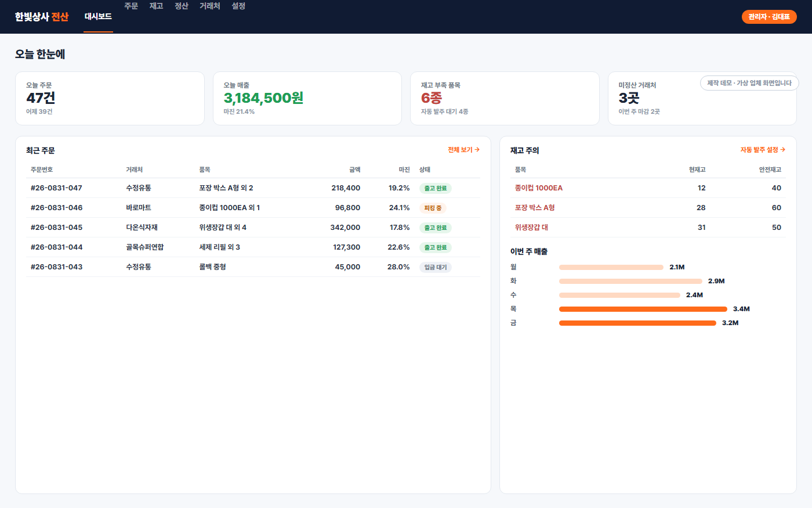This screenshot has width=812, height=508.
Task: Open the 거래처 navigation item
Action: click(x=209, y=6)
